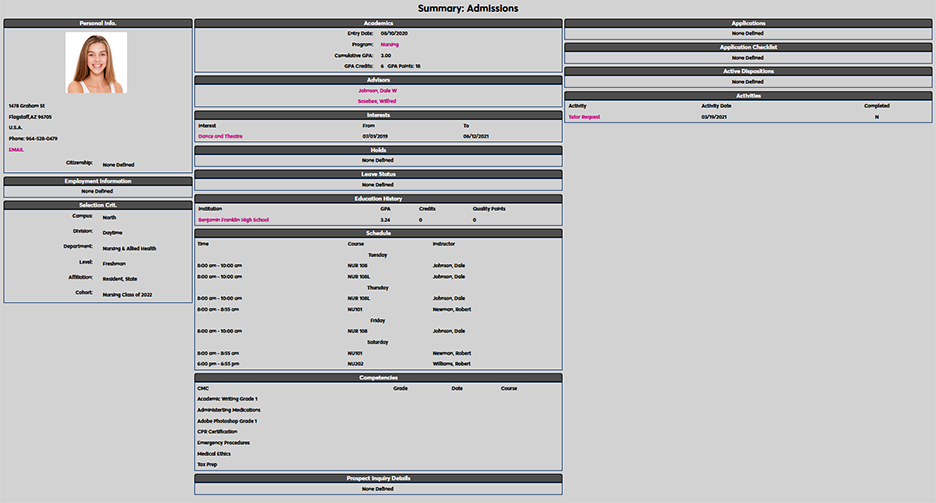Click the Schedule panel header
The image size is (936, 503).
377,233
